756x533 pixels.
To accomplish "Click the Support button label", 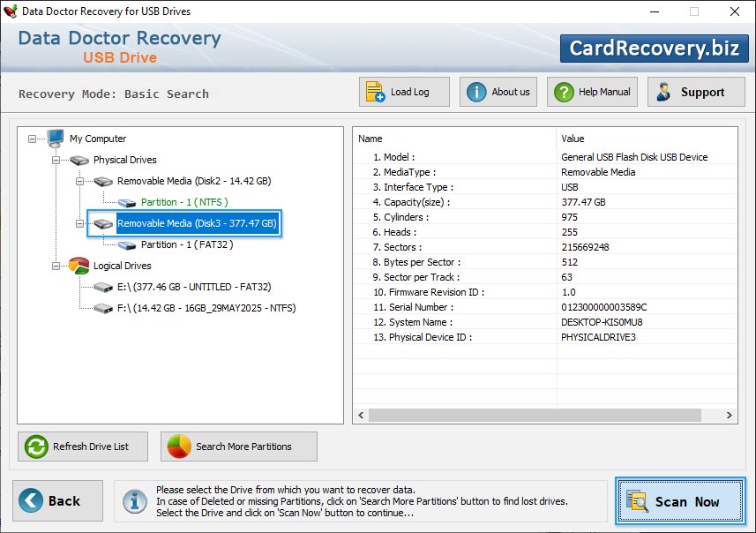I will click(x=702, y=92).
